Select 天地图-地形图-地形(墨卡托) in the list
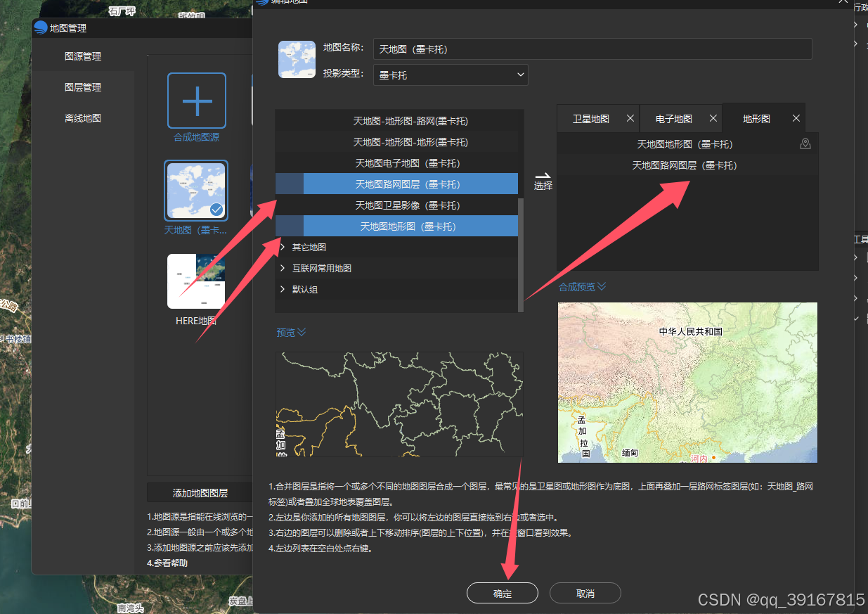868x614 pixels. (x=410, y=142)
